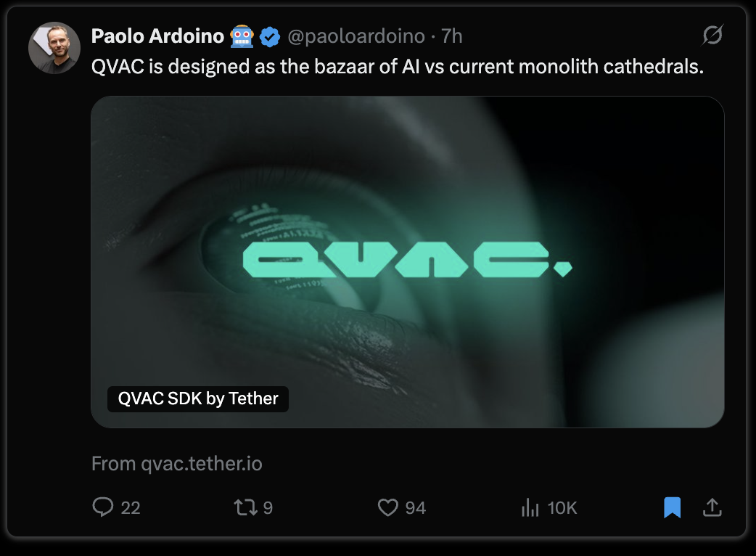This screenshot has height=556, width=756.
Task: Click the repost count 9
Action: point(268,508)
